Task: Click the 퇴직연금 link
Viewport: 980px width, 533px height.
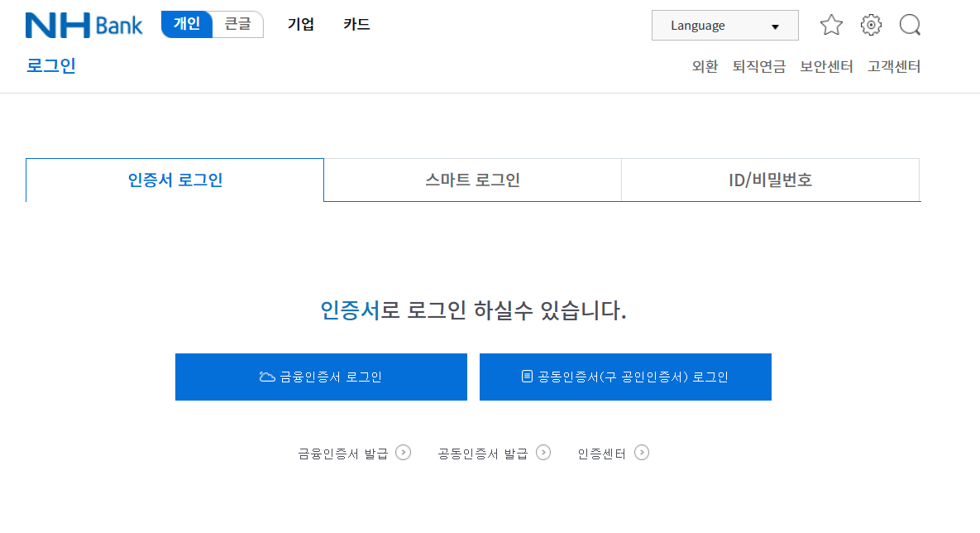Action: click(x=758, y=66)
